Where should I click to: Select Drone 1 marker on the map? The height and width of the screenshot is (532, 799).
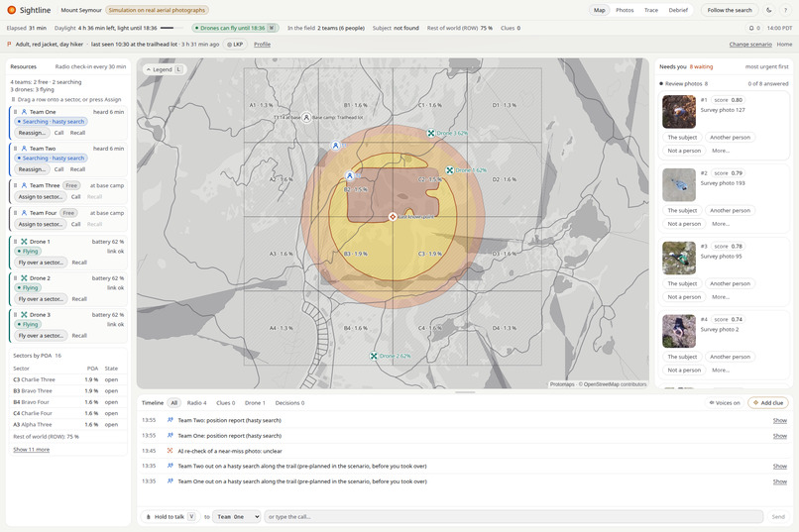[449, 170]
